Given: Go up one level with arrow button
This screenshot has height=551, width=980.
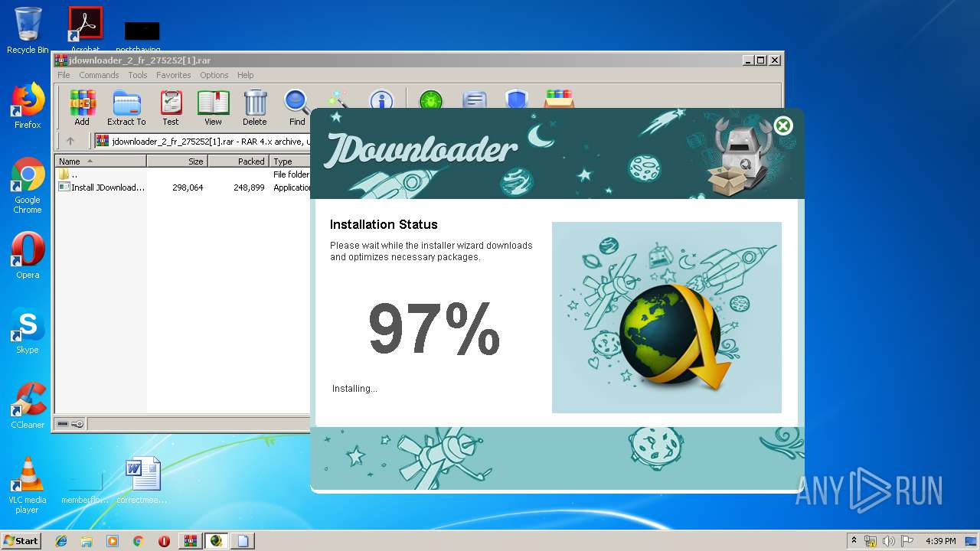Looking at the screenshot, I should pyautogui.click(x=70, y=141).
